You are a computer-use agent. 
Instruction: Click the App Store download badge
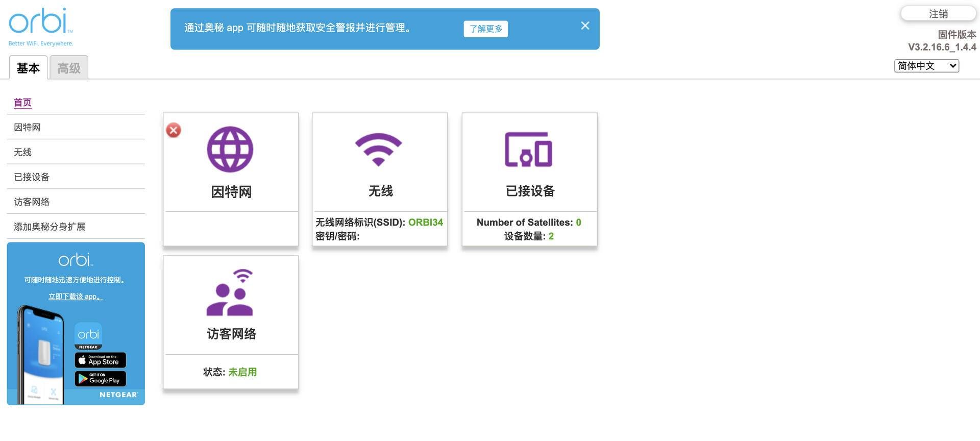click(x=101, y=360)
